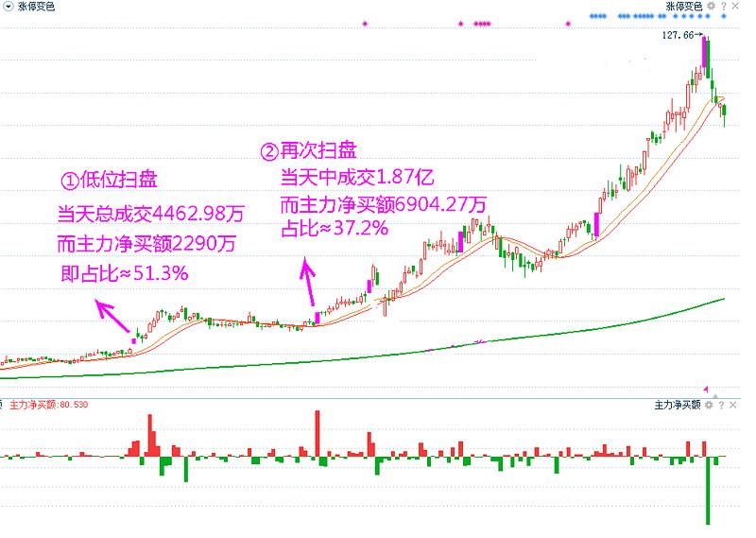The height and width of the screenshot is (538, 756).
Task: Click the small magenta marker above 主力净买额
Action: pos(706,389)
